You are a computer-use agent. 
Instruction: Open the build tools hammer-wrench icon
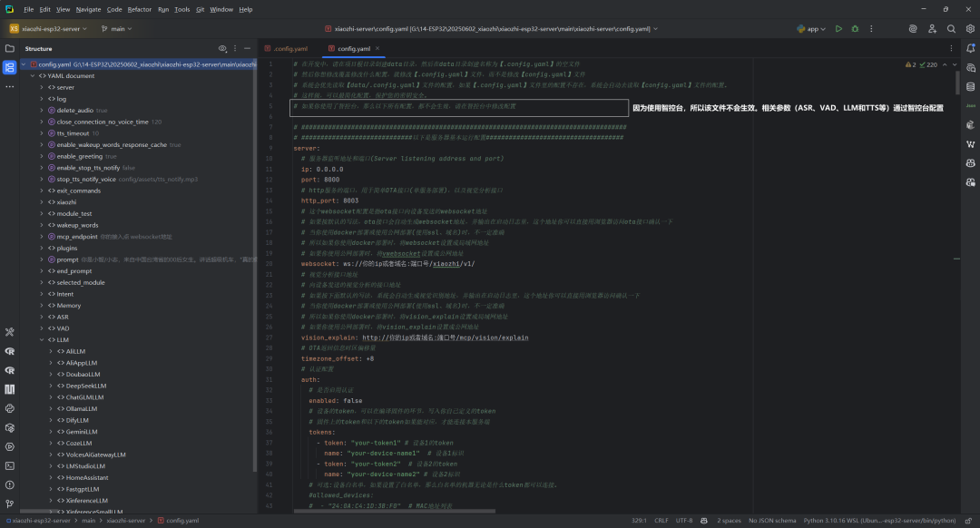pos(9,332)
